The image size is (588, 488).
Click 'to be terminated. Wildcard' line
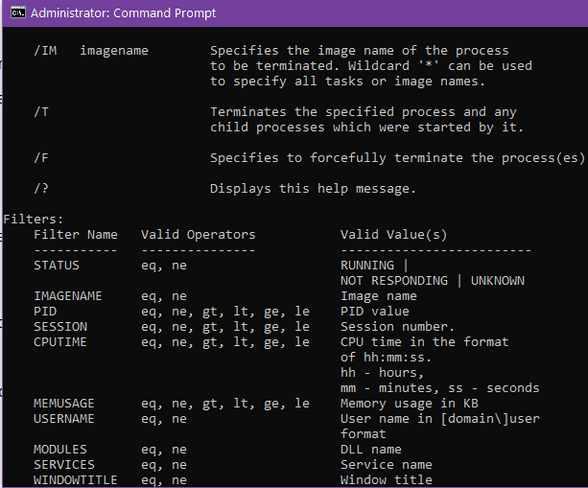(371, 66)
